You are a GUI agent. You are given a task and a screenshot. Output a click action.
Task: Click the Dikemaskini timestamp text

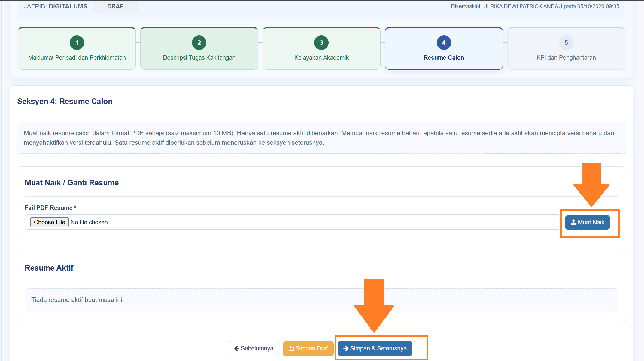pyautogui.click(x=535, y=6)
